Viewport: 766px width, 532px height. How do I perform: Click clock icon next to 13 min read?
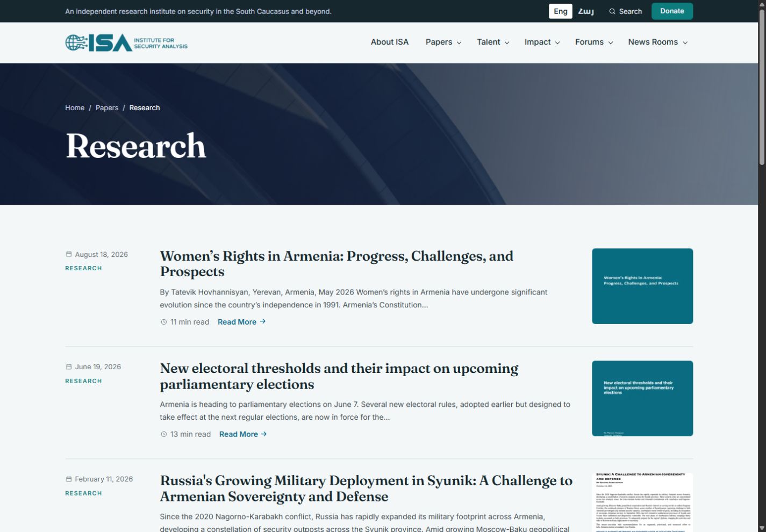click(x=164, y=434)
